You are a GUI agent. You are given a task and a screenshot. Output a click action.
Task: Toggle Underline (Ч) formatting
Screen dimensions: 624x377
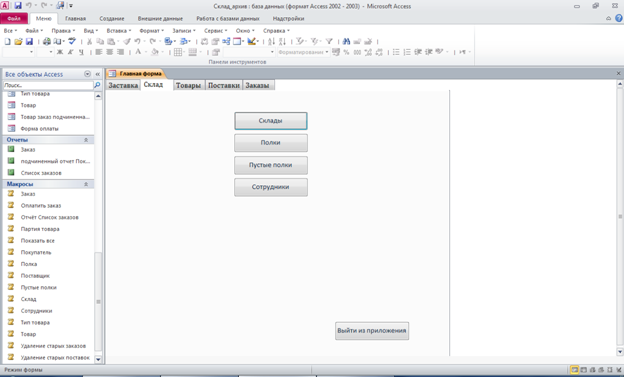81,52
